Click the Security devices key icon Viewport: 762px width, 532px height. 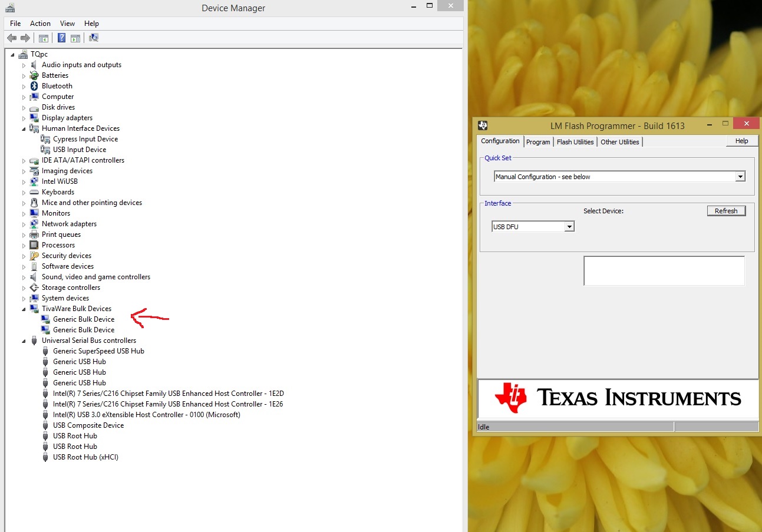[34, 256]
